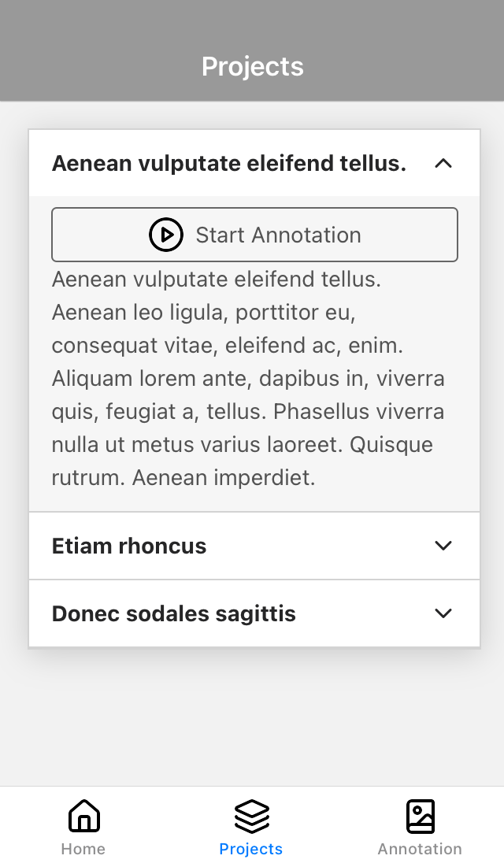
Task: Tap the Annotation image icon
Action: (420, 816)
